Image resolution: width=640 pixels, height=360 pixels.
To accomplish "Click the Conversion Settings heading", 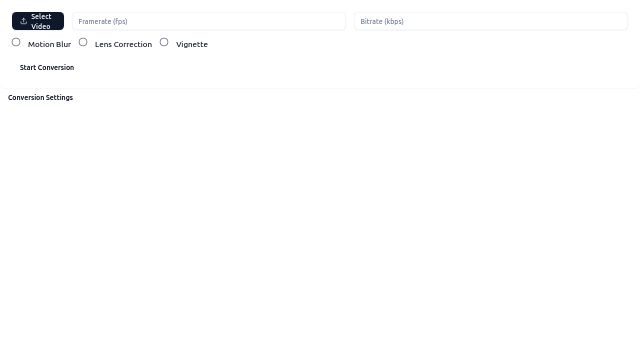I will point(40,98).
